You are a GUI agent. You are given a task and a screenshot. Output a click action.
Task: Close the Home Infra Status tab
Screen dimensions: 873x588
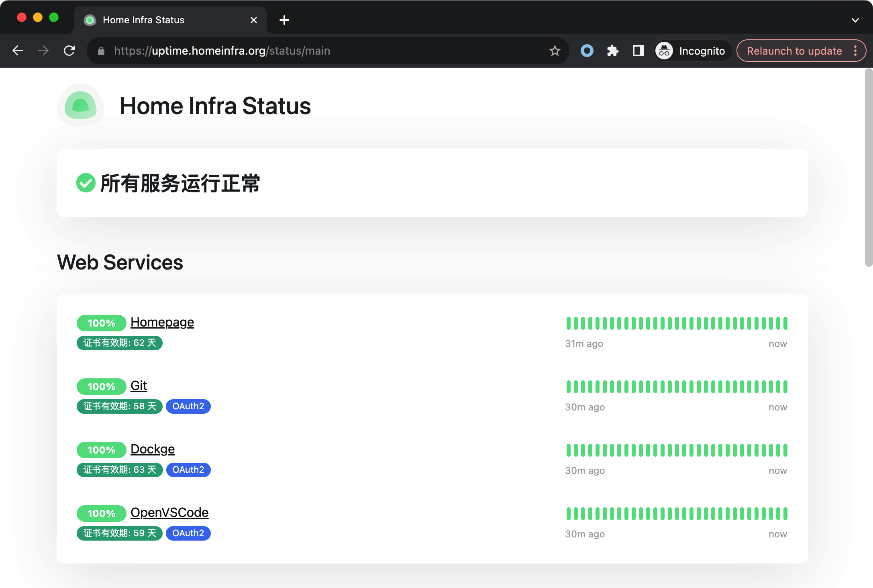[x=254, y=20]
